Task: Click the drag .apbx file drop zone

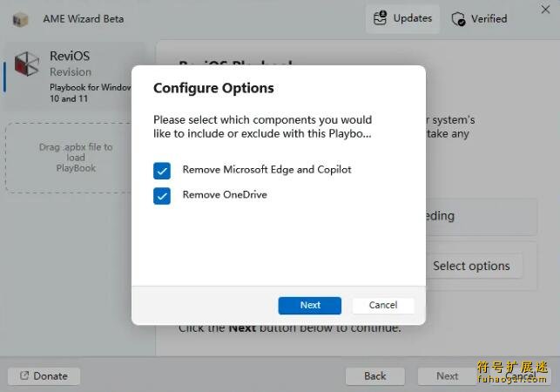Action: click(x=76, y=158)
